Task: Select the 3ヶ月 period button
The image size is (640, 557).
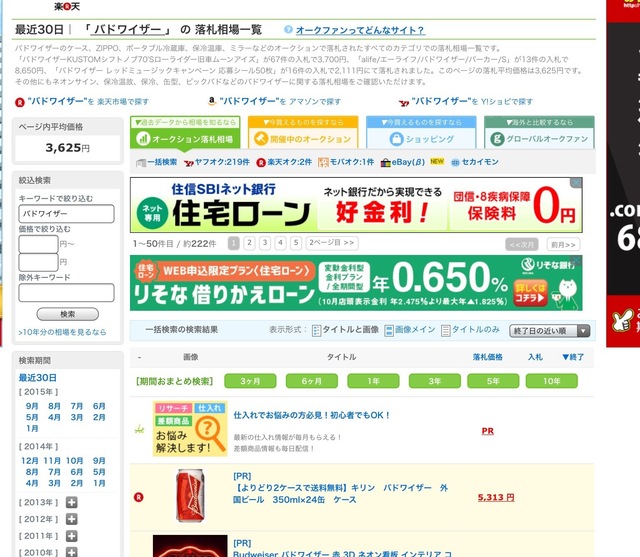Action: (x=250, y=381)
